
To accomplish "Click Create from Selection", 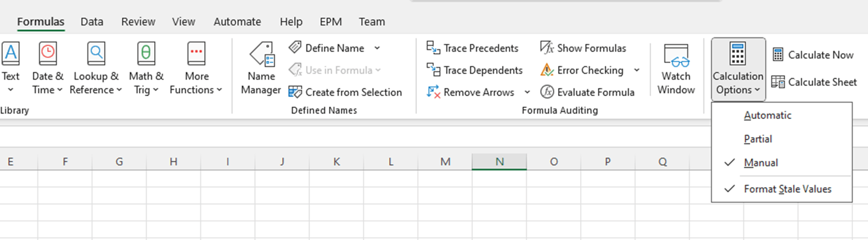I will pos(345,92).
